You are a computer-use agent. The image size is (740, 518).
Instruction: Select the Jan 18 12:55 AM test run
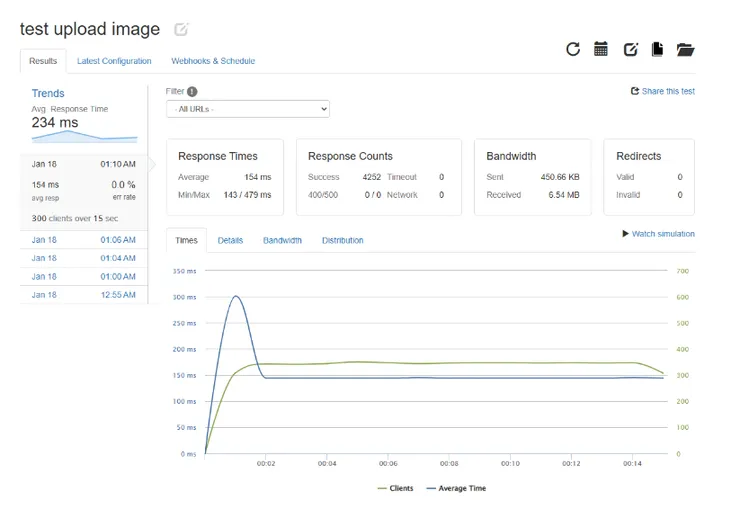[84, 295]
